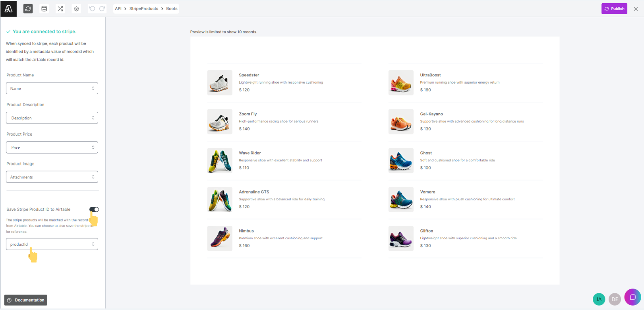Open the Product Image Attachments dropdown
644x310 pixels.
click(52, 177)
